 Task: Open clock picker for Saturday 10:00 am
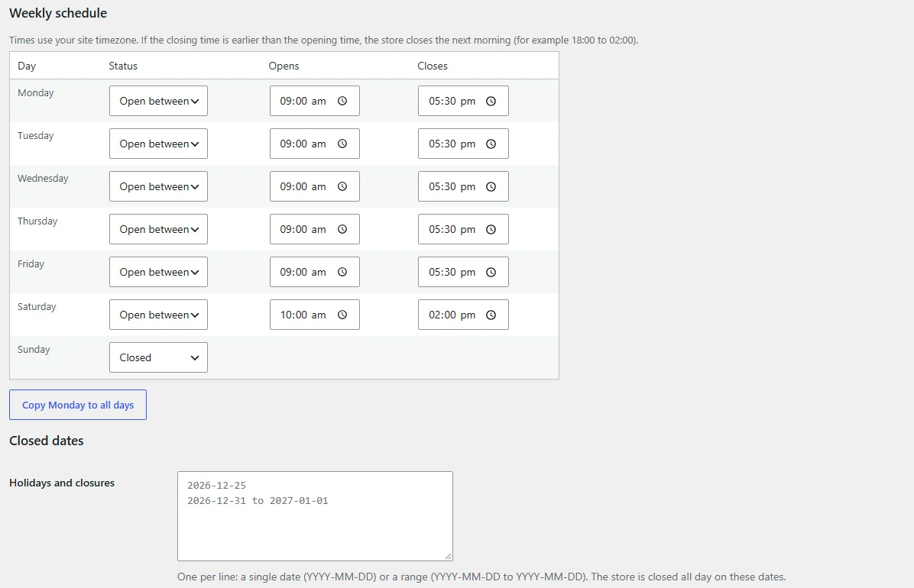pos(342,315)
